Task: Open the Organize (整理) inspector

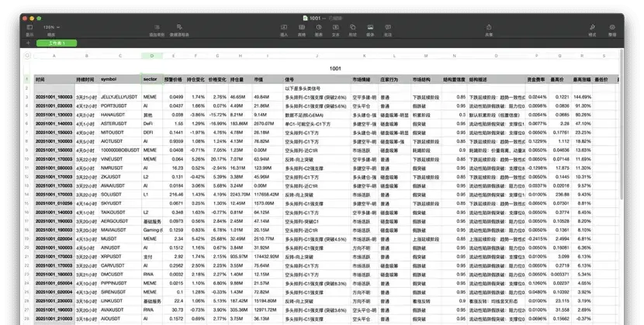Action: (x=612, y=27)
